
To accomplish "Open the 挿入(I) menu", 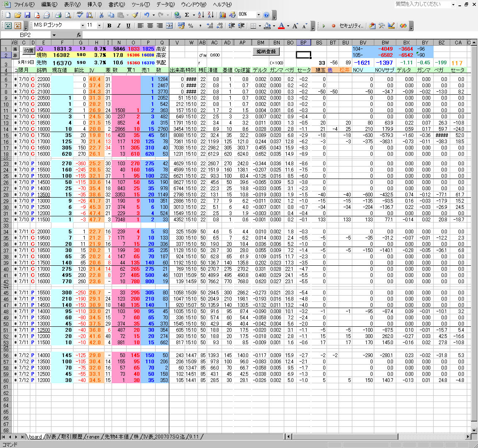I will (95, 4).
